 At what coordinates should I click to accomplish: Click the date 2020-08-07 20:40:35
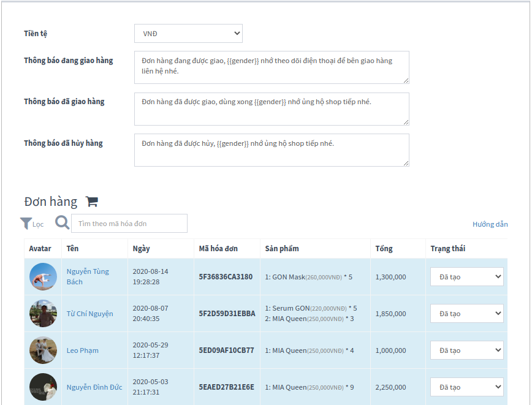click(x=150, y=314)
